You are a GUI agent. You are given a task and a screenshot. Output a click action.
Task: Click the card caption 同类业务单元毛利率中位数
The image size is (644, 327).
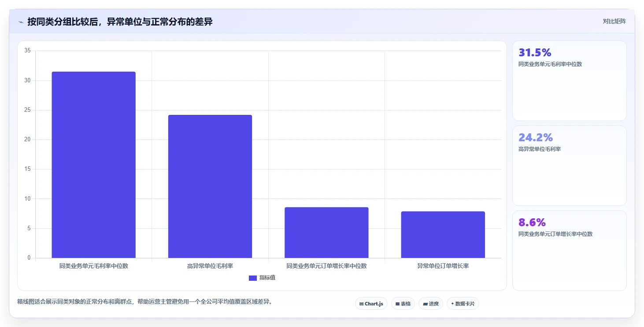[550, 64]
